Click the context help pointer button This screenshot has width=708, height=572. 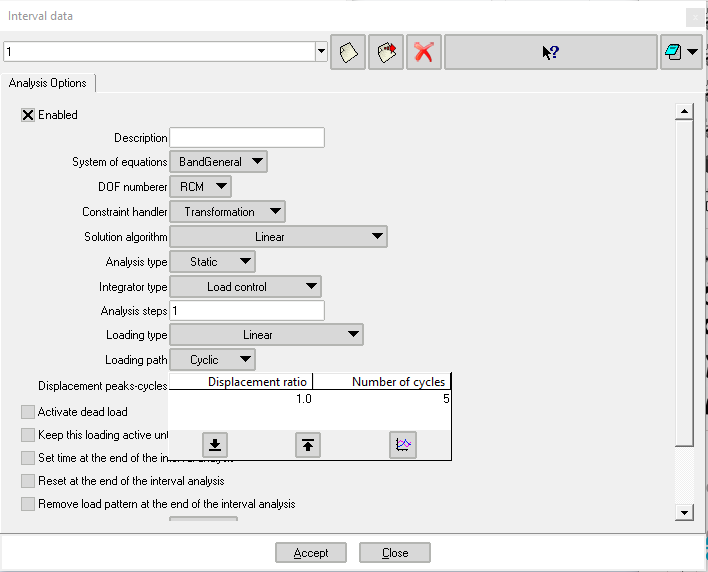[x=550, y=52]
